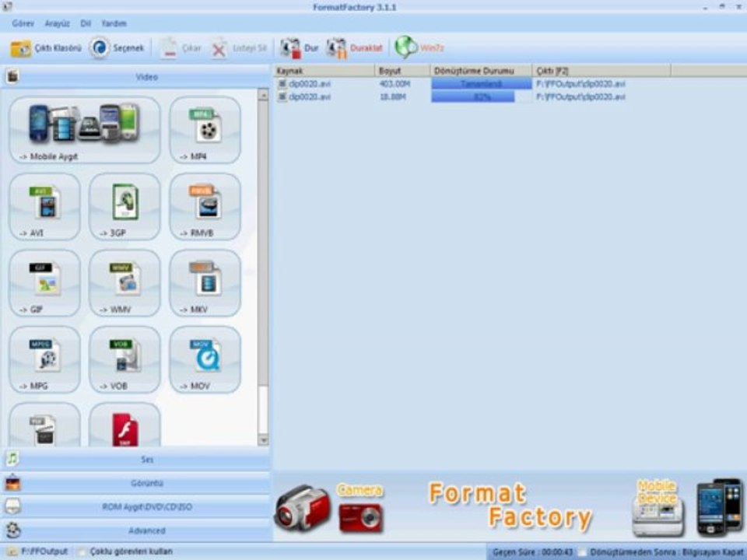Click the 82% progress bar in second row
This screenshot has height=560, width=747.
point(481,97)
